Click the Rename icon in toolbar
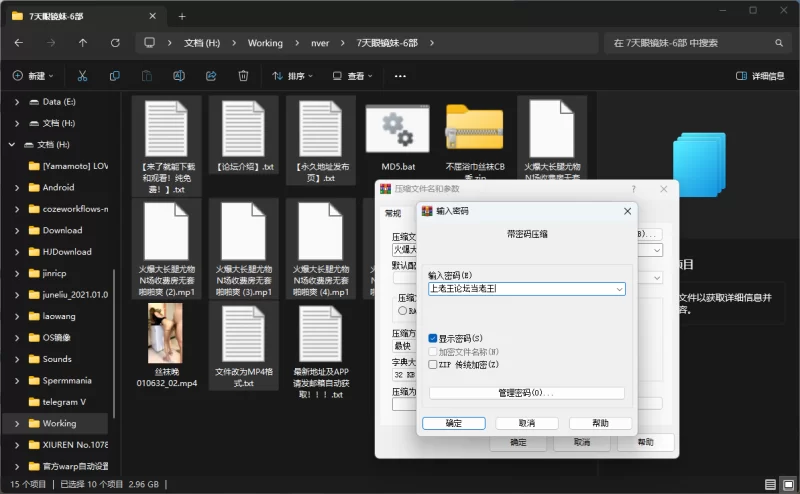This screenshot has height=494, width=800. pos(178,76)
